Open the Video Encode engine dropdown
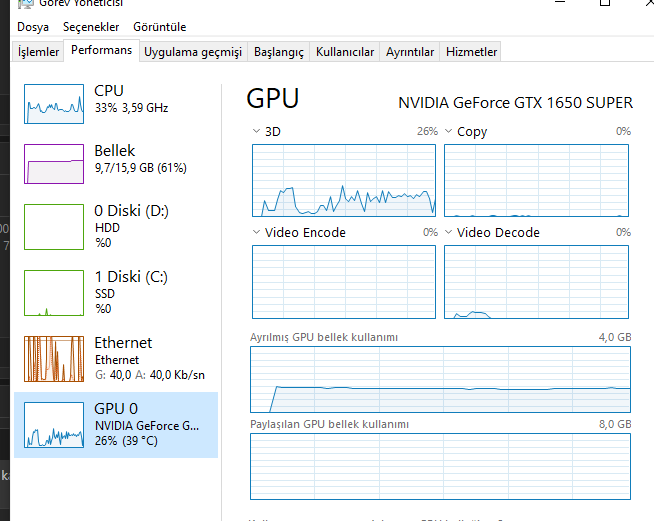 [256, 232]
